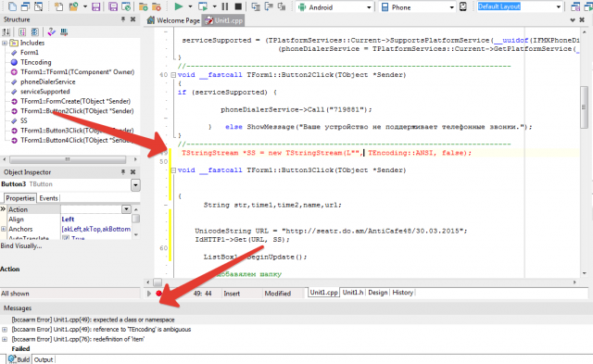Expand the redefinition of 'item' error
Viewport: 593px width, 364px height.
coord(5,339)
